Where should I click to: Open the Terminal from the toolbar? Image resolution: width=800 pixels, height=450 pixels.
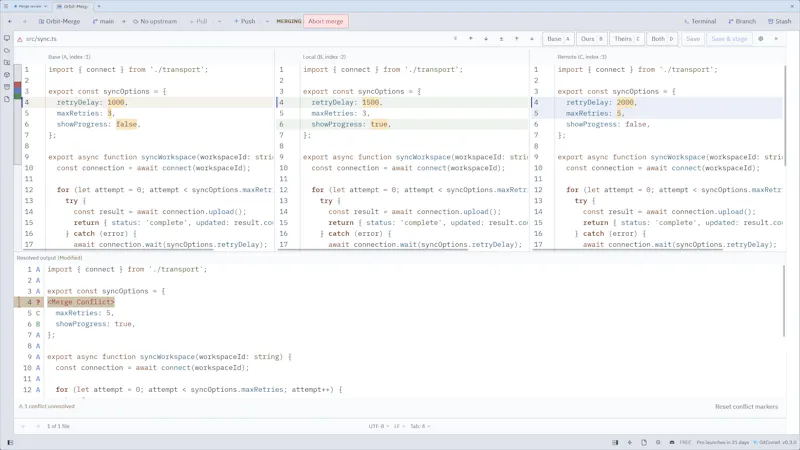tap(700, 21)
